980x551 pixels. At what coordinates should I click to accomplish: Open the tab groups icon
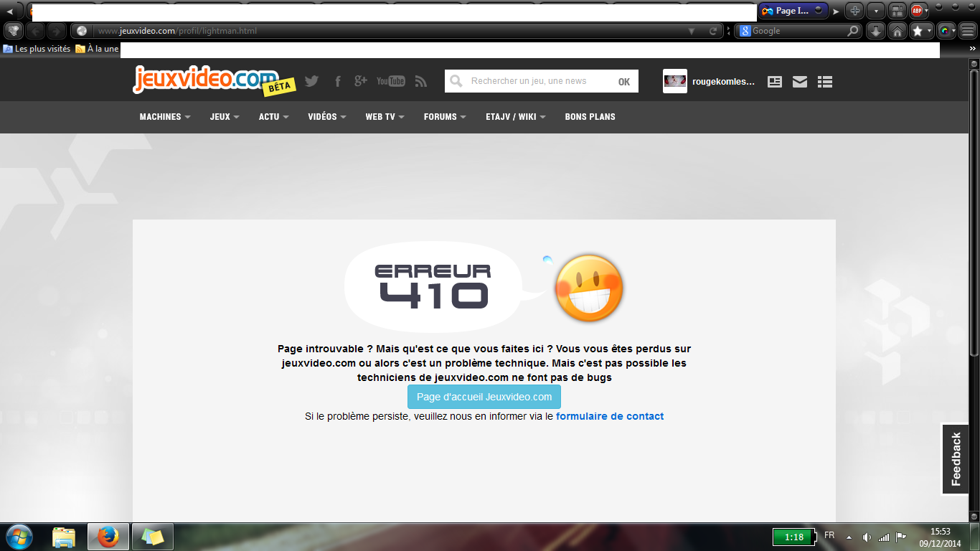click(x=897, y=11)
